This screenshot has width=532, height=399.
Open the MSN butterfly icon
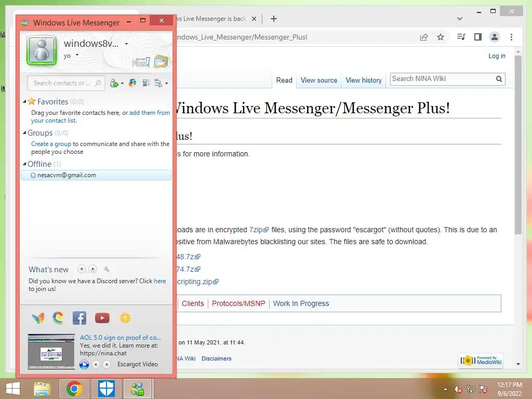[x=38, y=318]
